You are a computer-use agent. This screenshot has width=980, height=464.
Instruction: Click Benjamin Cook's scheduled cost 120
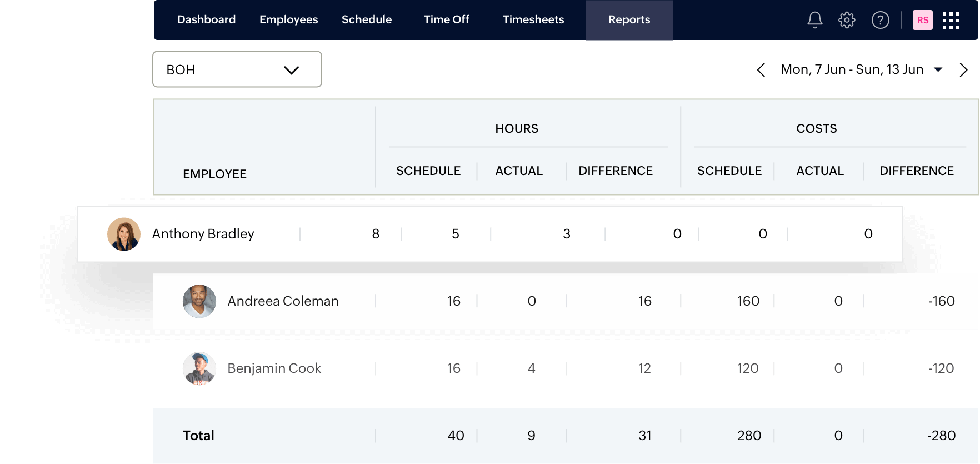click(748, 368)
